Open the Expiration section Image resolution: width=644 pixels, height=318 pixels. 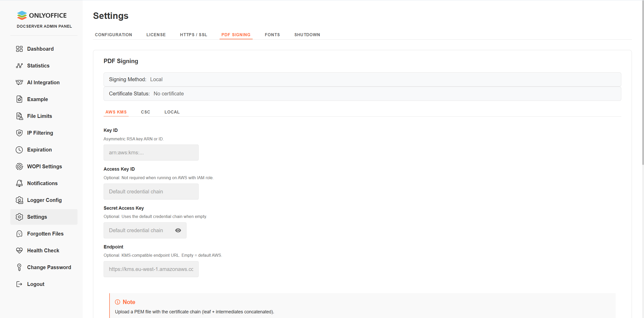click(39, 149)
